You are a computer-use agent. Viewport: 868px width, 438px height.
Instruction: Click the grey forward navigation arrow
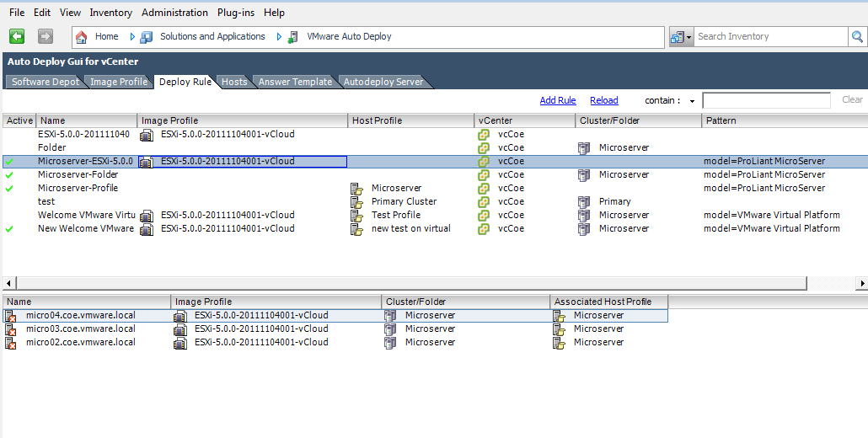point(46,36)
